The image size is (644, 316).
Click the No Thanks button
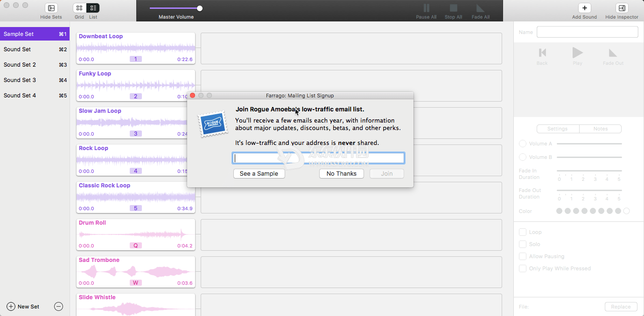342,173
